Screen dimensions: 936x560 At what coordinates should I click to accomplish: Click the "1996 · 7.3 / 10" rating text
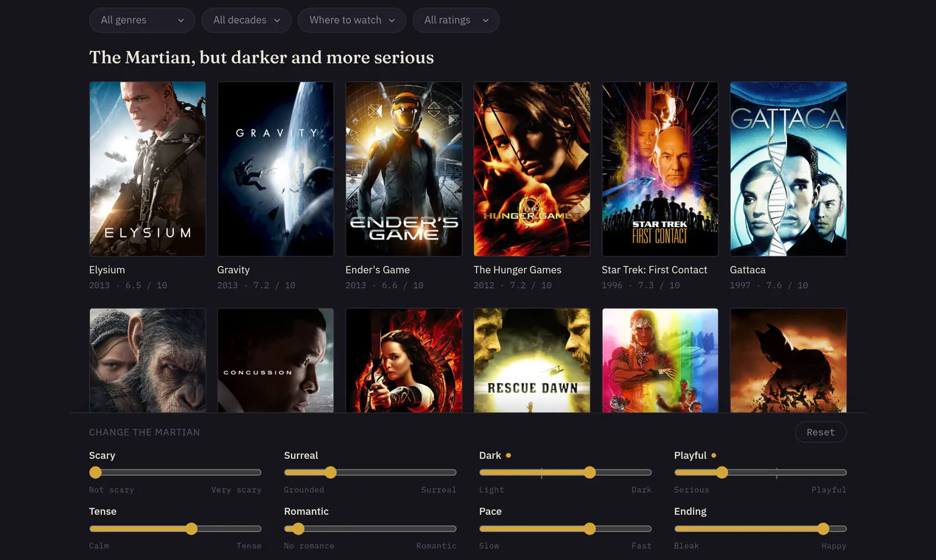click(641, 285)
